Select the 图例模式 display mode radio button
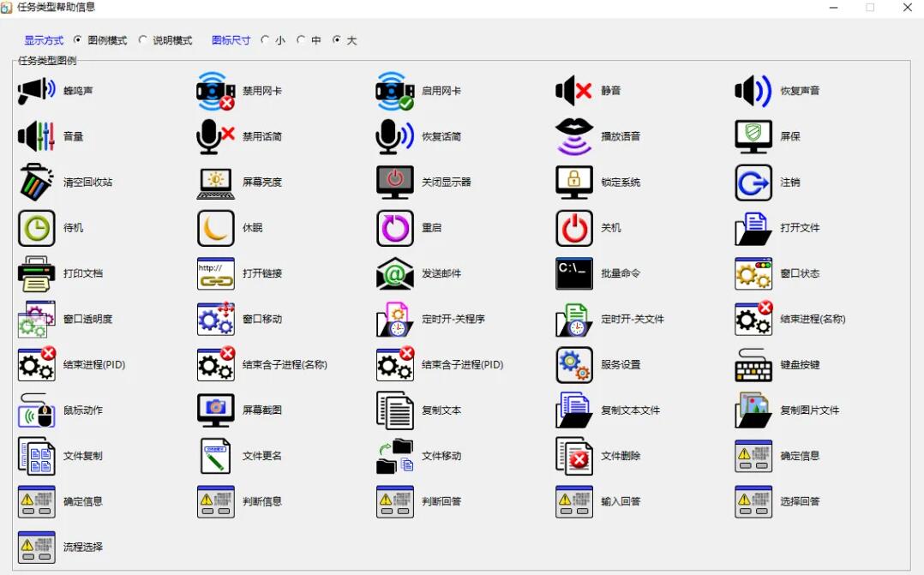Viewport: 924px width, 575px height. click(78, 40)
